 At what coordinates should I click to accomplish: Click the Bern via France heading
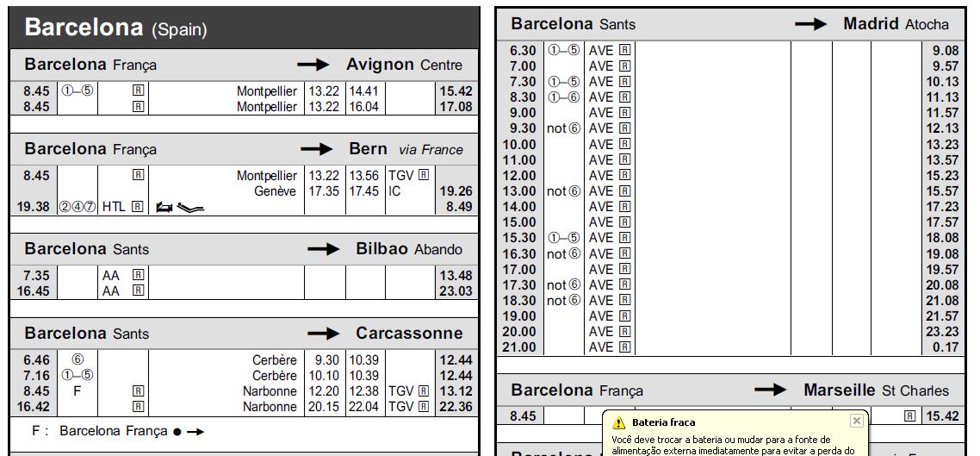pyautogui.click(x=406, y=149)
